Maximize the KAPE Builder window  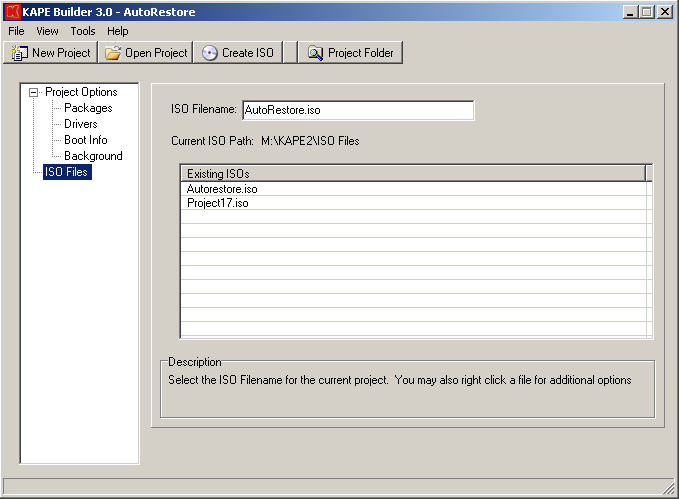(x=646, y=12)
